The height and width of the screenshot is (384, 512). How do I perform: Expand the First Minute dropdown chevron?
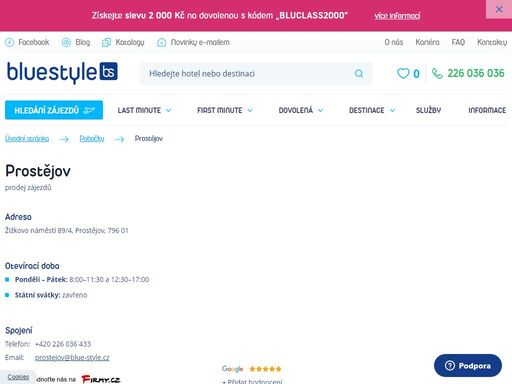[250, 110]
